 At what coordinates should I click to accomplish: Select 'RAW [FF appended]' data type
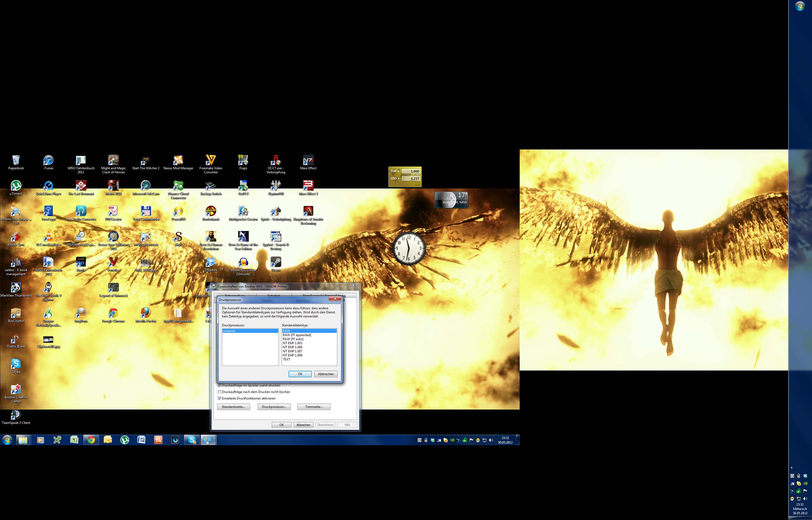pyautogui.click(x=297, y=335)
